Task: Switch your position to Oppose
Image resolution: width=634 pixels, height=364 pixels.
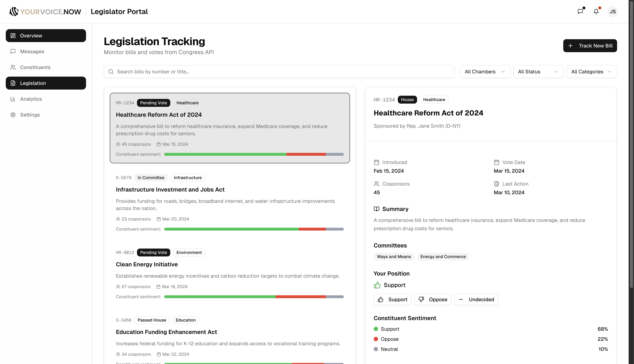Action: (433, 299)
